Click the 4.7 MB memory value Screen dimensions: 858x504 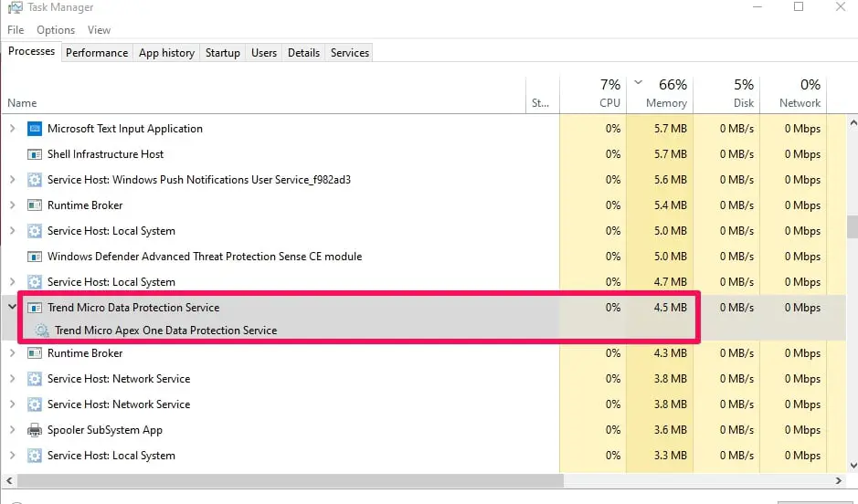click(x=670, y=282)
